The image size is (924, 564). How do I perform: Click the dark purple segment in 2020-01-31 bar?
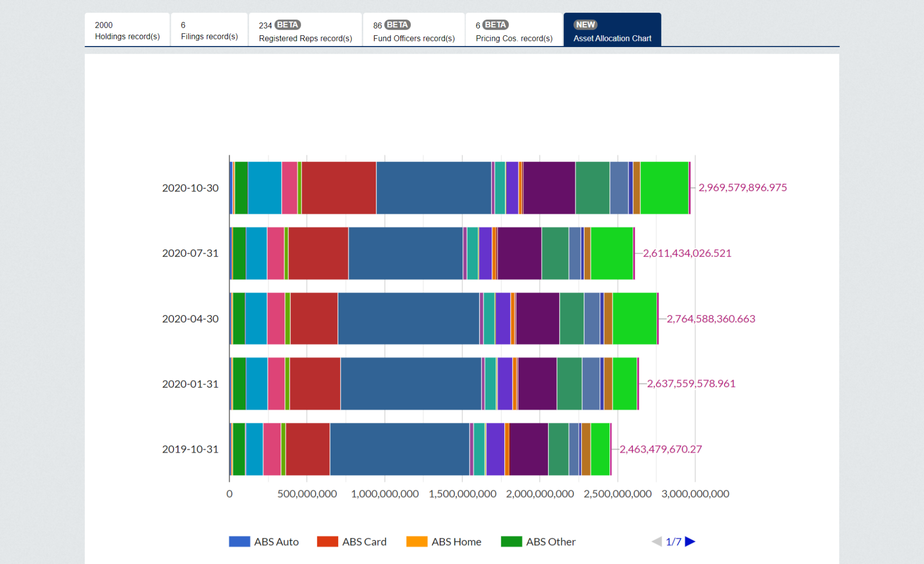pos(537,383)
